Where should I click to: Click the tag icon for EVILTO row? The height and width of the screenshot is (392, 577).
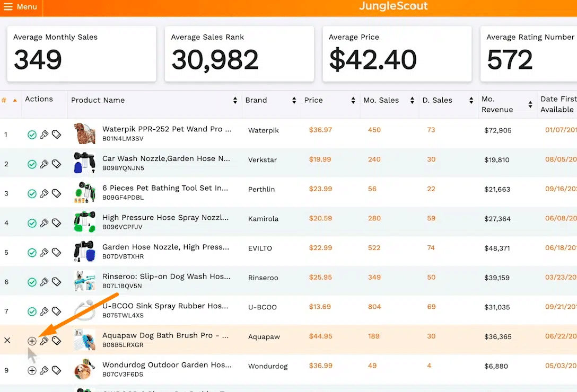(x=56, y=253)
